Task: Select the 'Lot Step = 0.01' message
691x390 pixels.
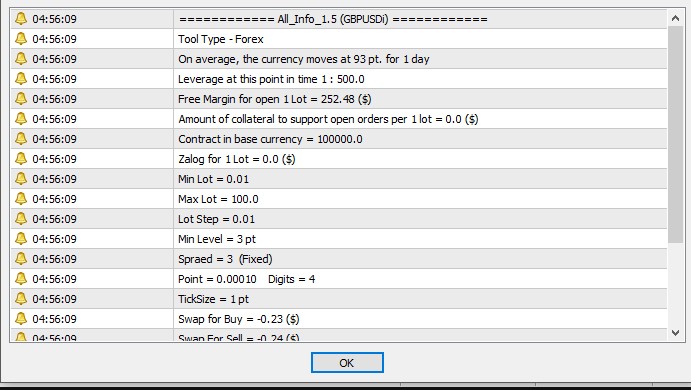Action: [216, 219]
